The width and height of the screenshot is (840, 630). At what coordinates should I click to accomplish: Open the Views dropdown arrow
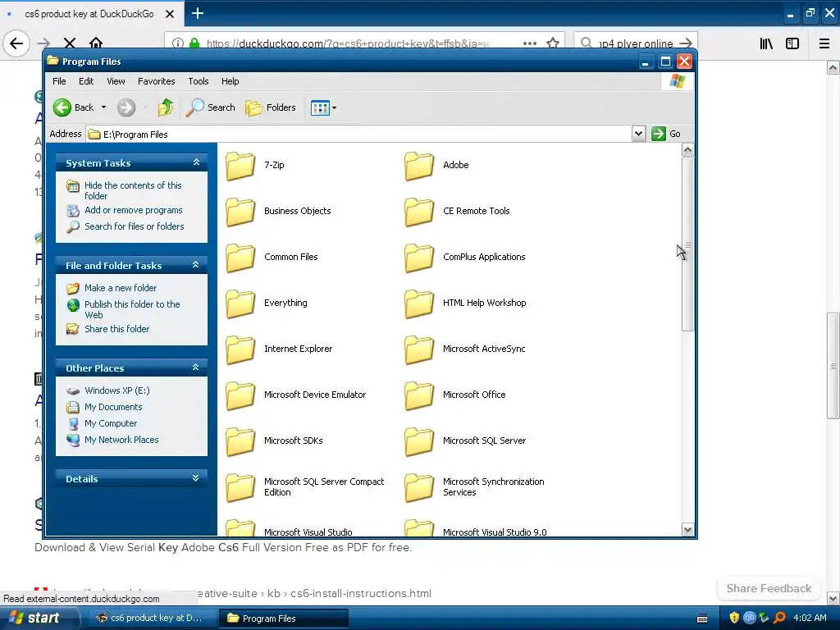tap(335, 107)
